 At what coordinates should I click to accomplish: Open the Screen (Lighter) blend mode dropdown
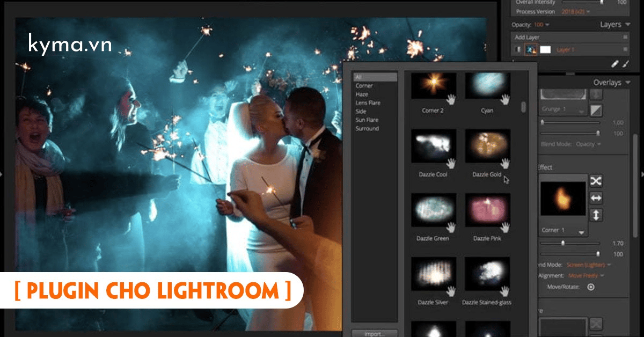589,265
